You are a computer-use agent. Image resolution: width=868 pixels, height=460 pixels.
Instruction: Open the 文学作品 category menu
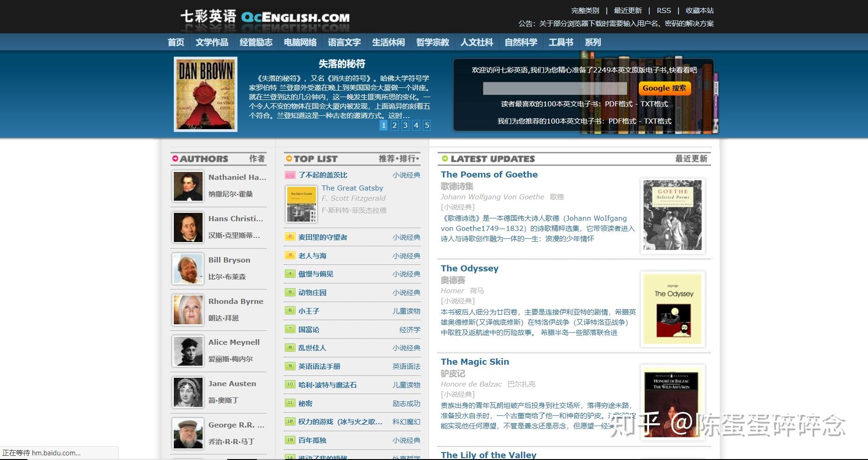coord(211,42)
